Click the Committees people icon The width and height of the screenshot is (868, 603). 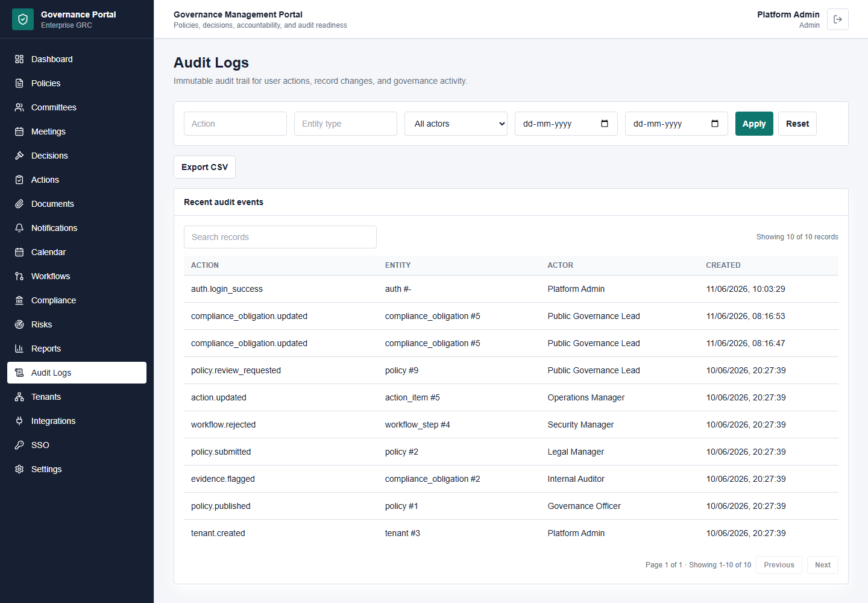pyautogui.click(x=19, y=107)
